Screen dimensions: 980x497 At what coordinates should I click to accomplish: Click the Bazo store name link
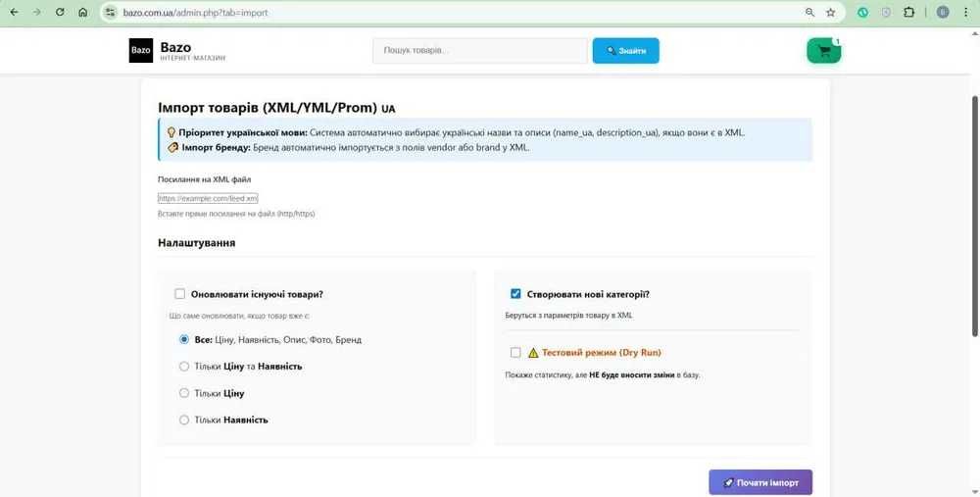pyautogui.click(x=175, y=47)
